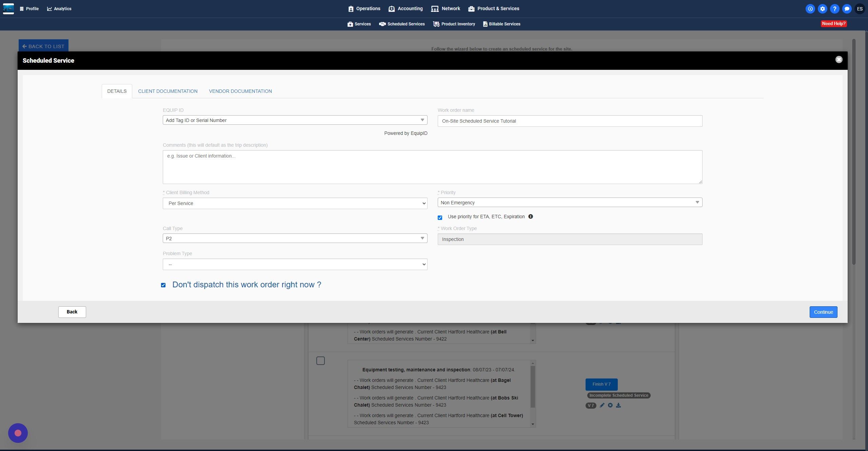Click the Scheduled Services handshake icon

click(382, 24)
